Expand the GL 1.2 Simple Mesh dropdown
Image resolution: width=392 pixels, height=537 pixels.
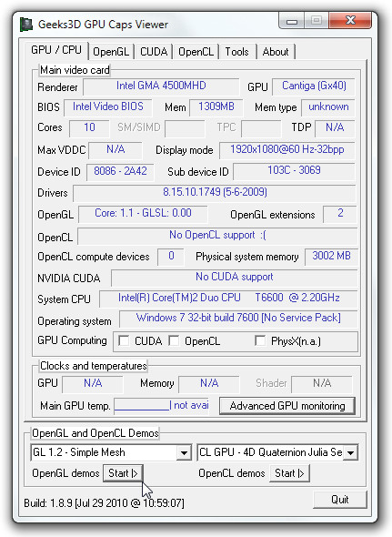(184, 452)
